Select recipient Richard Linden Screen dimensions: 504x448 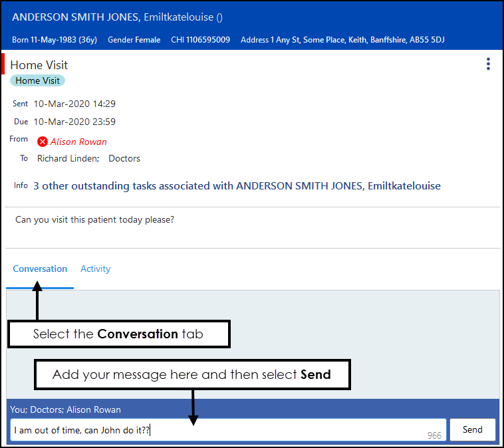68,159
